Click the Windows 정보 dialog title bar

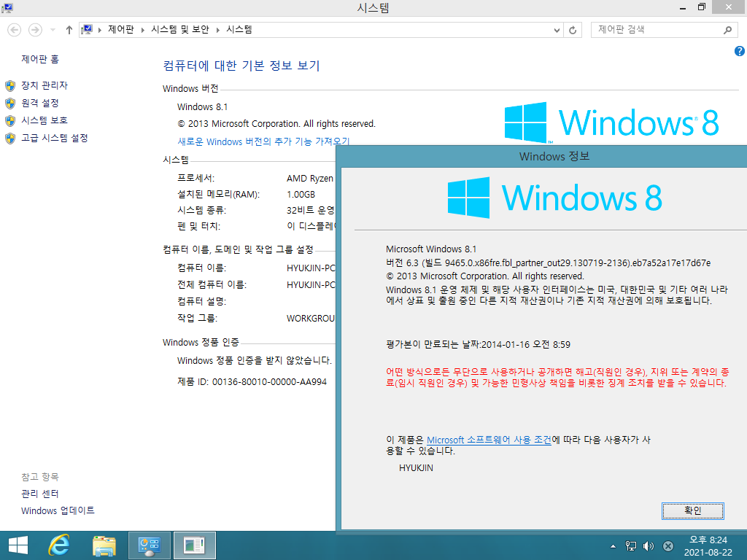pyautogui.click(x=542, y=156)
